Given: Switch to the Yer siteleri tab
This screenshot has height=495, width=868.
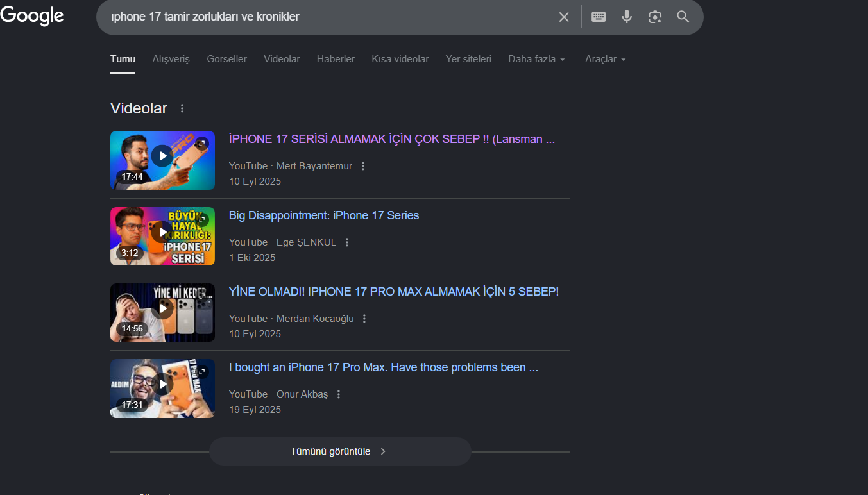Looking at the screenshot, I should (468, 59).
